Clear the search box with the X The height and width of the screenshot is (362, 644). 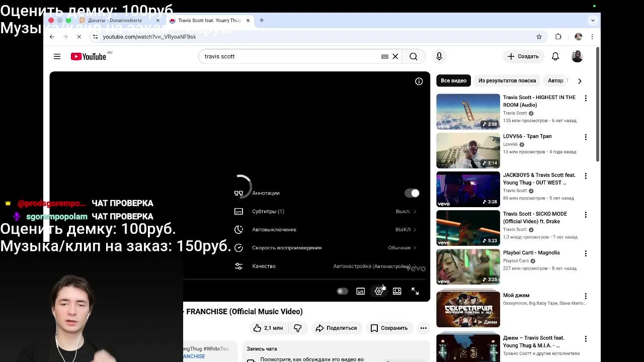coord(395,56)
